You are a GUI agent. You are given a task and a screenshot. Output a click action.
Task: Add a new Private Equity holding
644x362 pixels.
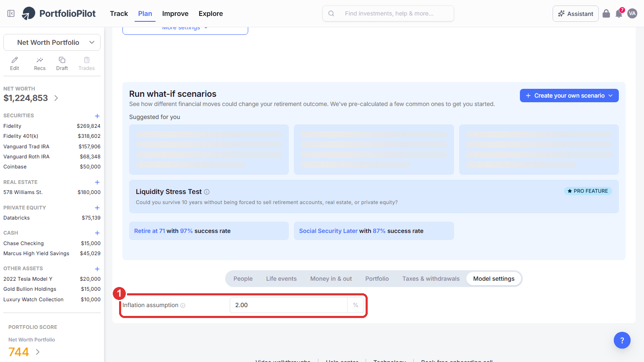[x=97, y=208]
